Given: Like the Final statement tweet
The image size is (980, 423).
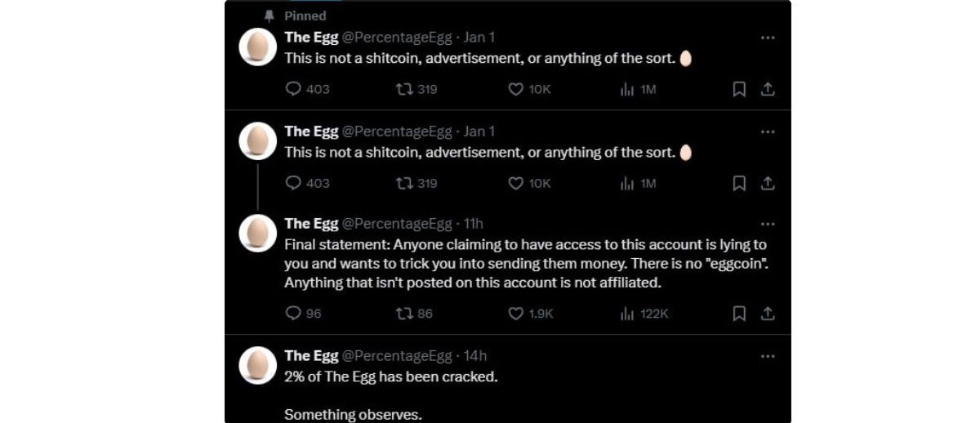Looking at the screenshot, I should [x=516, y=313].
